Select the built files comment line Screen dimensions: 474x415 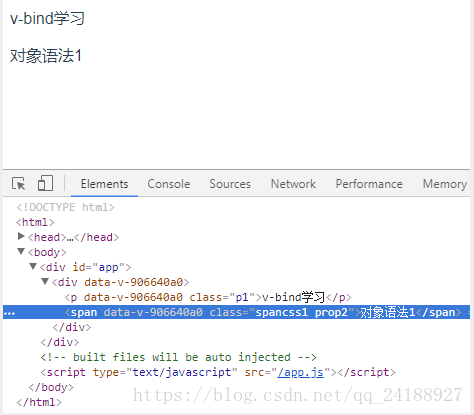[x=178, y=357]
